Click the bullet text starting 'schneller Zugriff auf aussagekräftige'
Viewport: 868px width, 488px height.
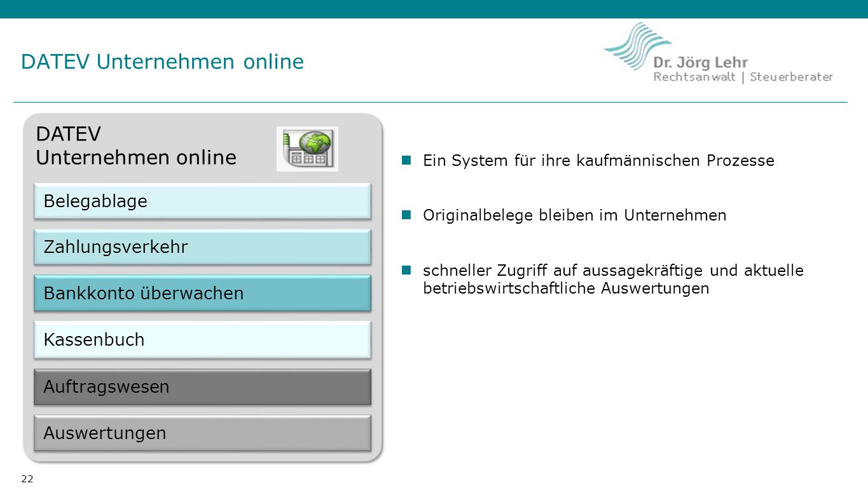click(613, 280)
